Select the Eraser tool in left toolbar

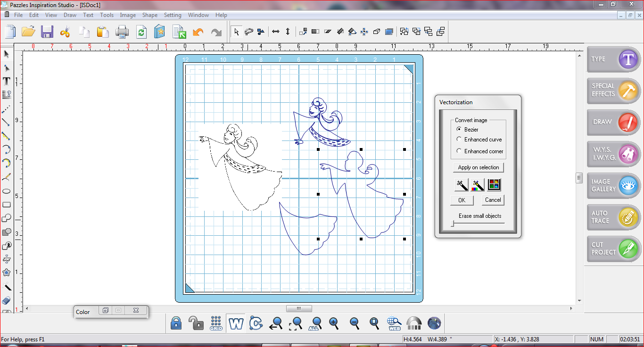(7, 300)
